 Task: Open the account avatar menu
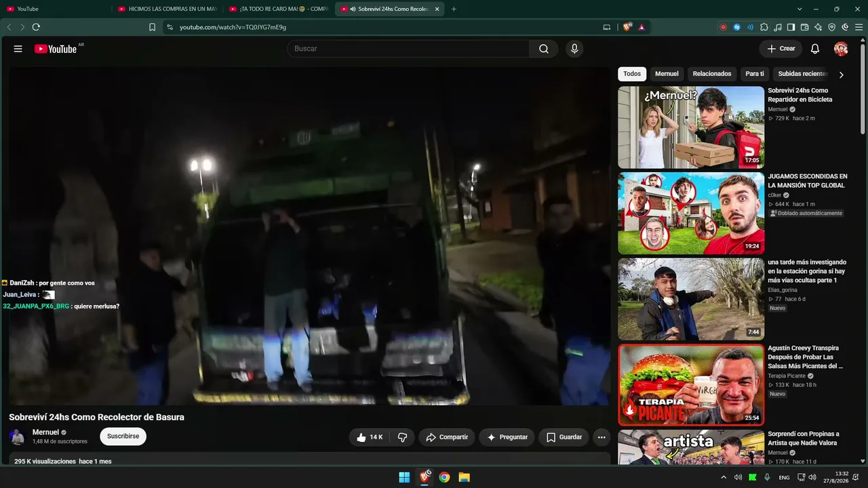point(841,49)
